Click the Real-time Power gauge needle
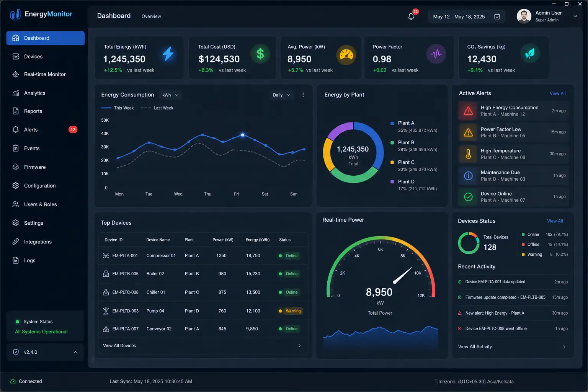This screenshot has height=392, width=588. [402, 275]
